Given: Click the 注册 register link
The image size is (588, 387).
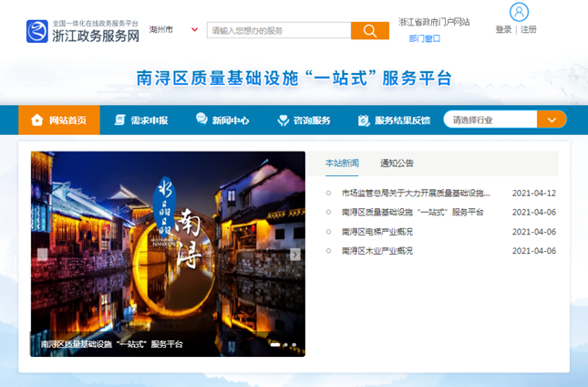Looking at the screenshot, I should pyautogui.click(x=529, y=29).
